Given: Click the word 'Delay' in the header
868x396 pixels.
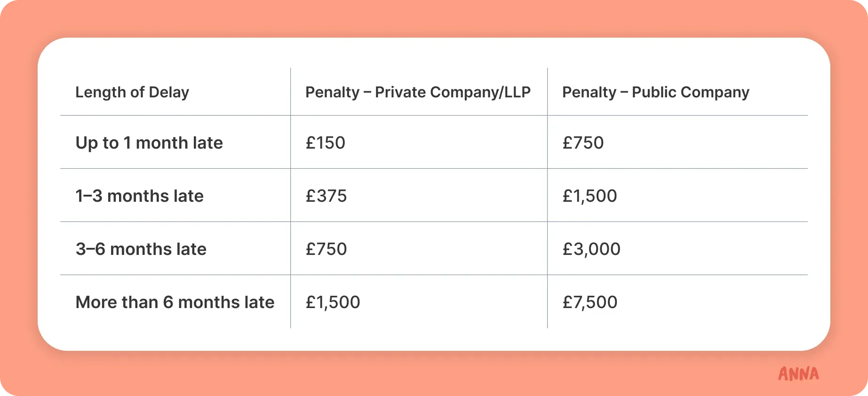Looking at the screenshot, I should [x=169, y=92].
